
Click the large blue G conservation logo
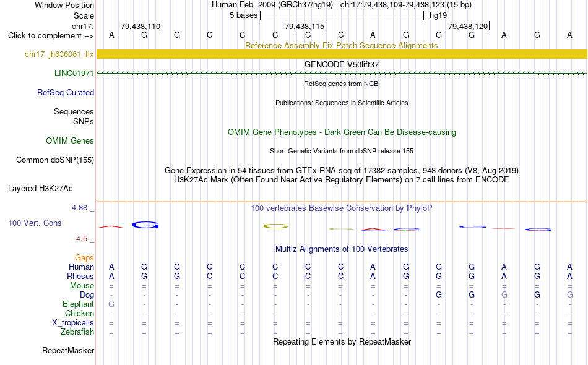point(145,225)
